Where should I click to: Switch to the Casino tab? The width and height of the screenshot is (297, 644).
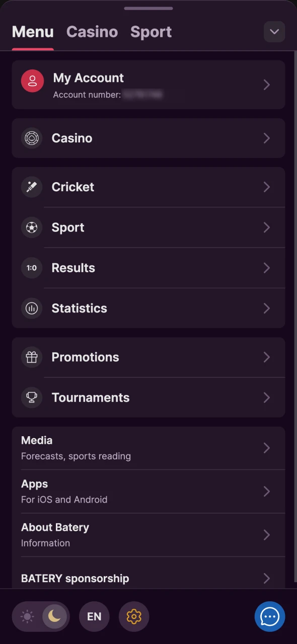point(92,32)
